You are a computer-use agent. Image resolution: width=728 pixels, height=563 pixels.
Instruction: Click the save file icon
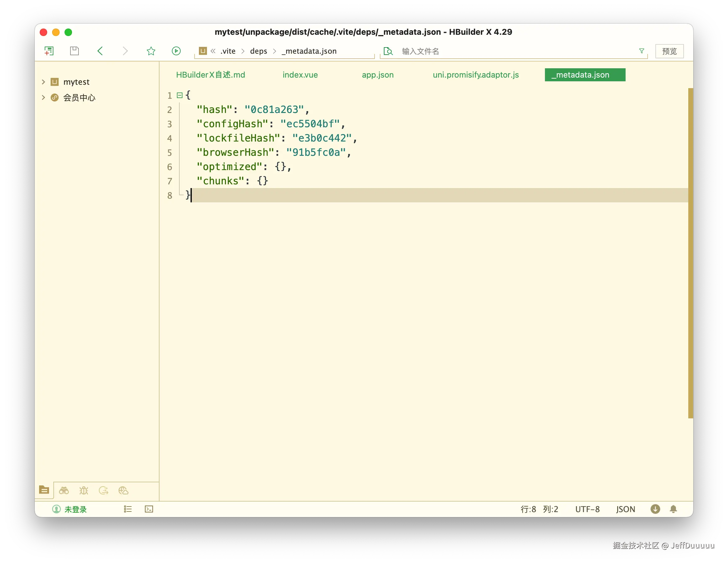pyautogui.click(x=74, y=51)
